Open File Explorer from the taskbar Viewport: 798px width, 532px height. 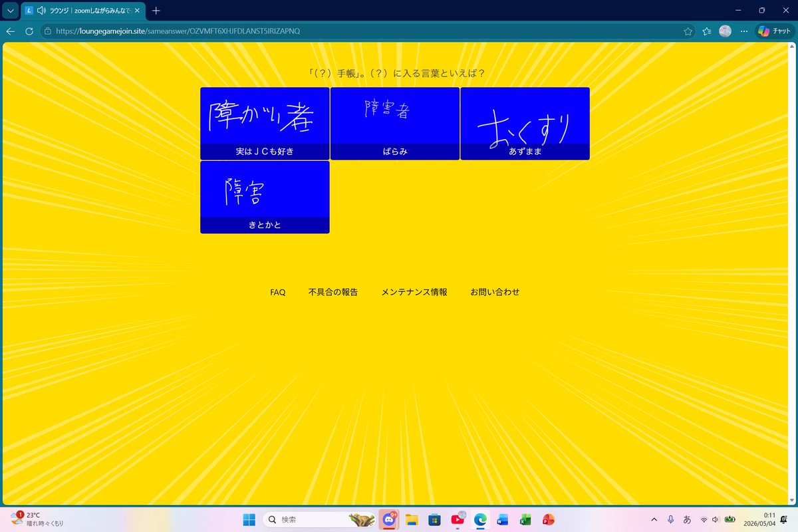pyautogui.click(x=412, y=519)
